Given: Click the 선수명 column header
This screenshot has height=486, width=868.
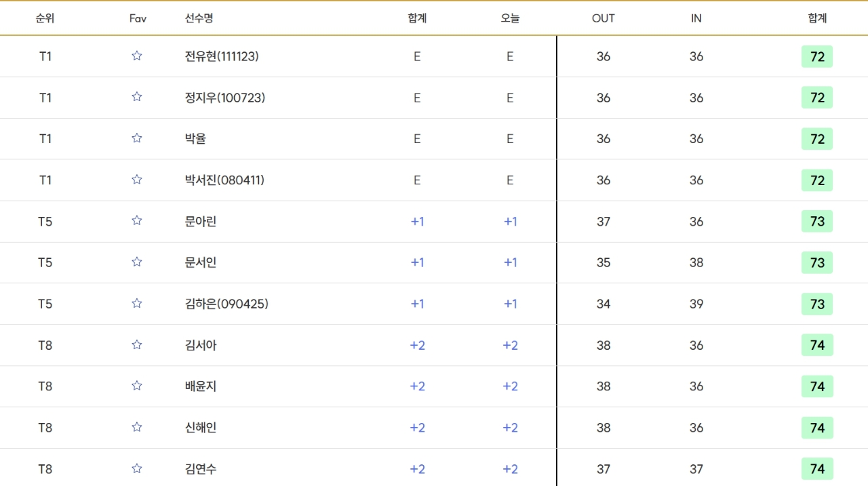Looking at the screenshot, I should pos(199,18).
